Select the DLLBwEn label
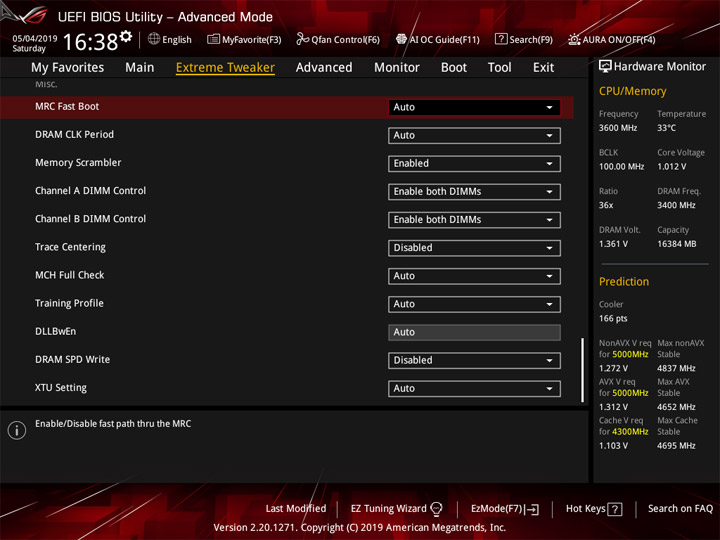This screenshot has height=540, width=720. tap(56, 332)
